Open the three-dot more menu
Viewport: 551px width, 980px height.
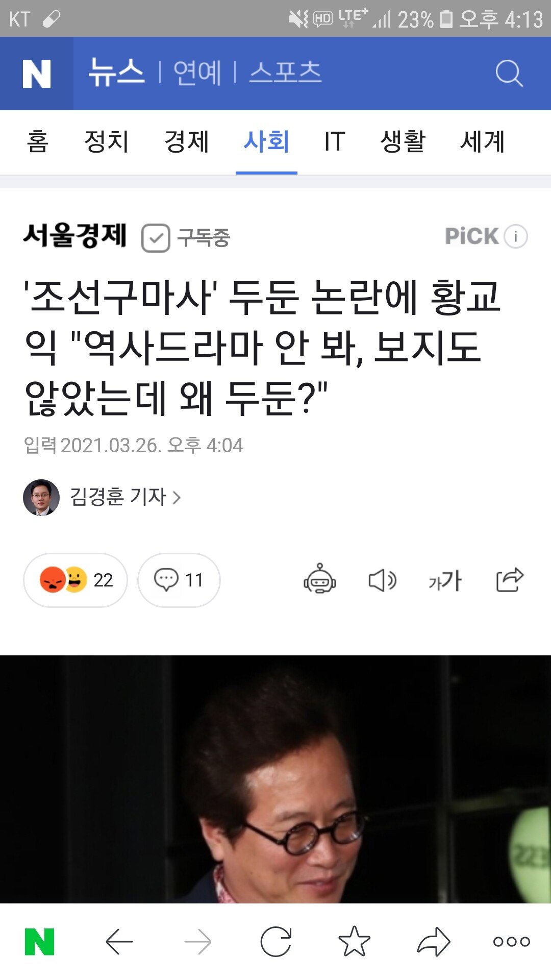pyautogui.click(x=512, y=942)
